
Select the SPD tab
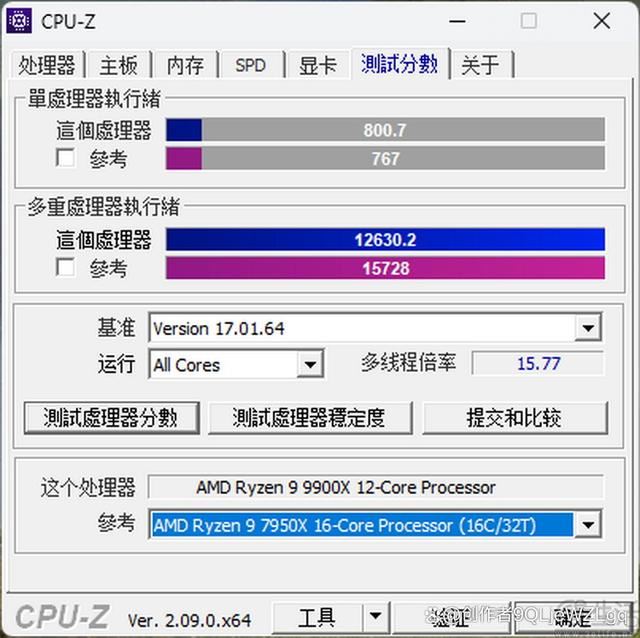[x=250, y=65]
